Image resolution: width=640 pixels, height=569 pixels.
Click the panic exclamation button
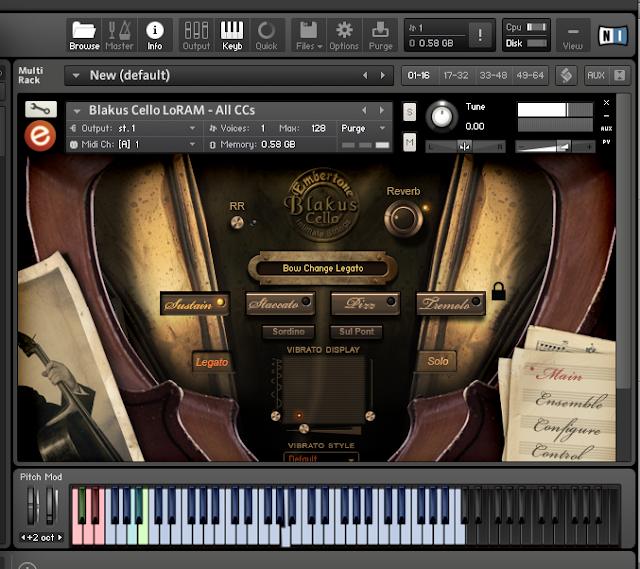[x=480, y=35]
